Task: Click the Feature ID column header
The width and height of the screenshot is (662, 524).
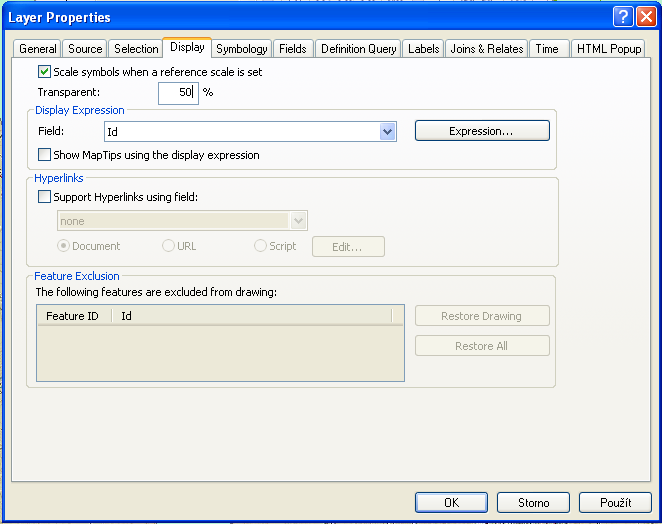Action: click(74, 316)
